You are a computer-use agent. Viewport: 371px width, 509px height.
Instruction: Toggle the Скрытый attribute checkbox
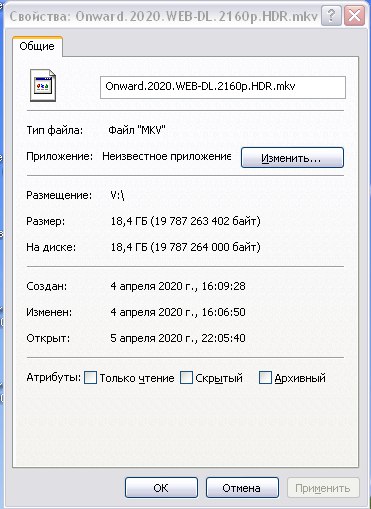coord(186,378)
